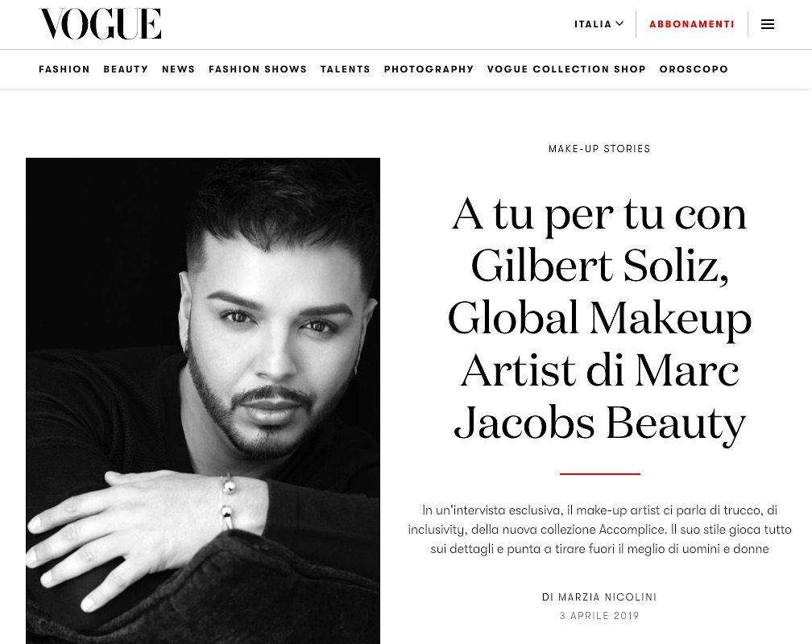
Task: Go to the Oroscopo page
Action: [x=694, y=69]
